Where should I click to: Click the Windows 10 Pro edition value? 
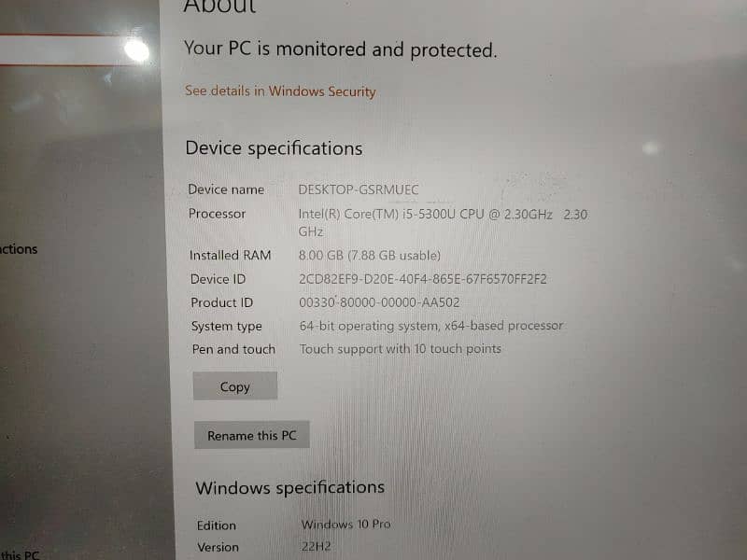pyautogui.click(x=345, y=525)
